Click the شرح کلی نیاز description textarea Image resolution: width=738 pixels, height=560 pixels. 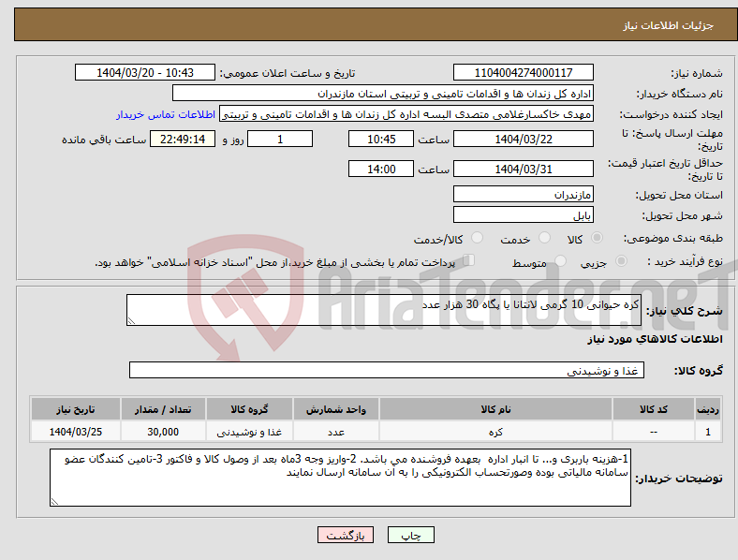(x=384, y=310)
